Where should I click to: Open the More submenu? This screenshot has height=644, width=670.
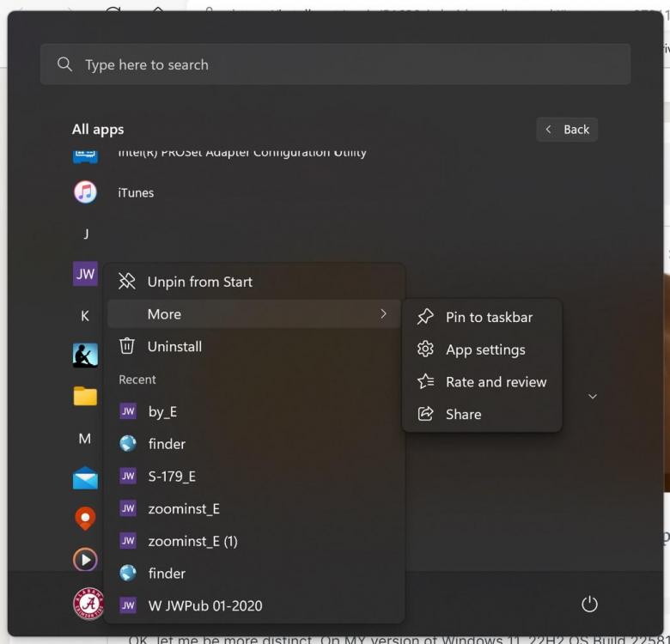tap(253, 314)
